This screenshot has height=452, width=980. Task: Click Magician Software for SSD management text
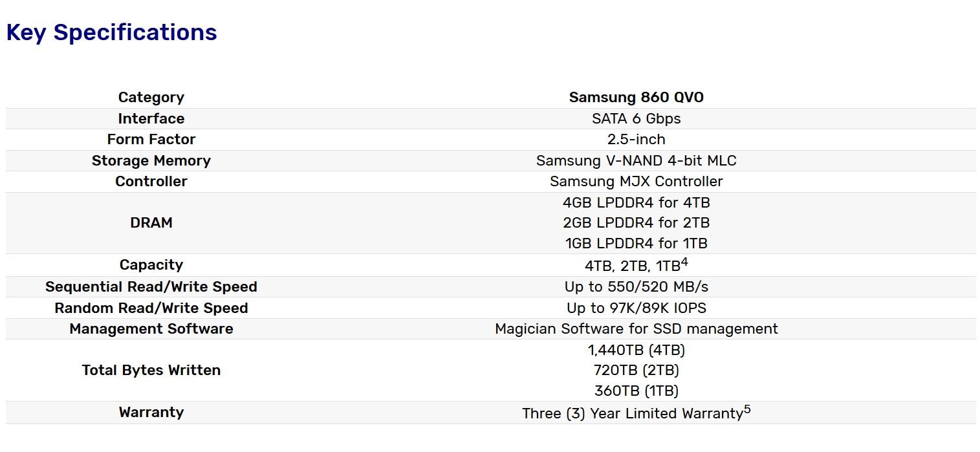[x=636, y=329]
